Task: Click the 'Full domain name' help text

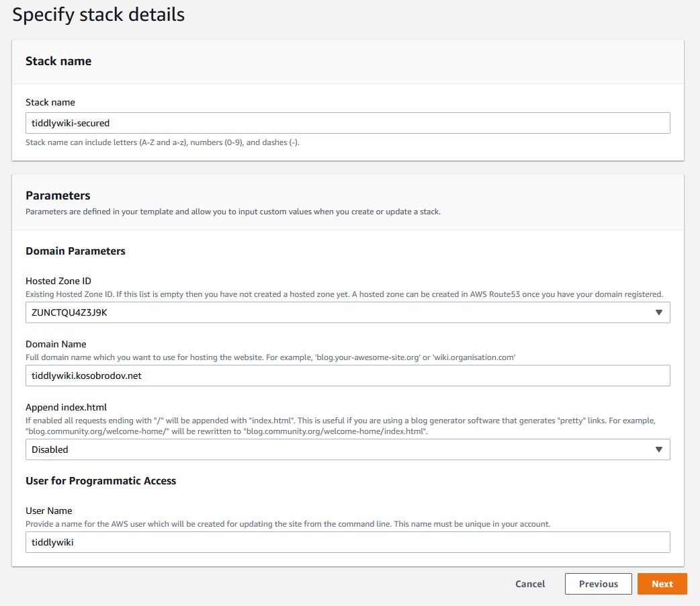Action: point(271,357)
